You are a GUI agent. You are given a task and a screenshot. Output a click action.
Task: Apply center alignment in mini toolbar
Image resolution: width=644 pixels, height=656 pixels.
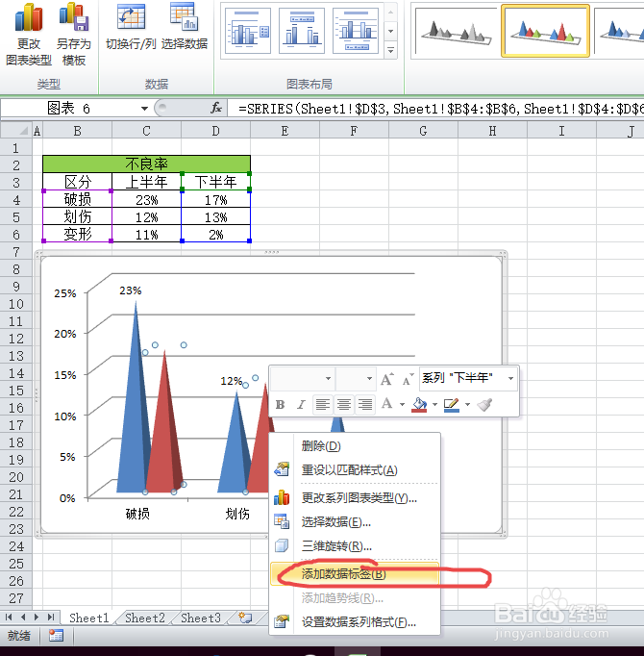tap(344, 405)
